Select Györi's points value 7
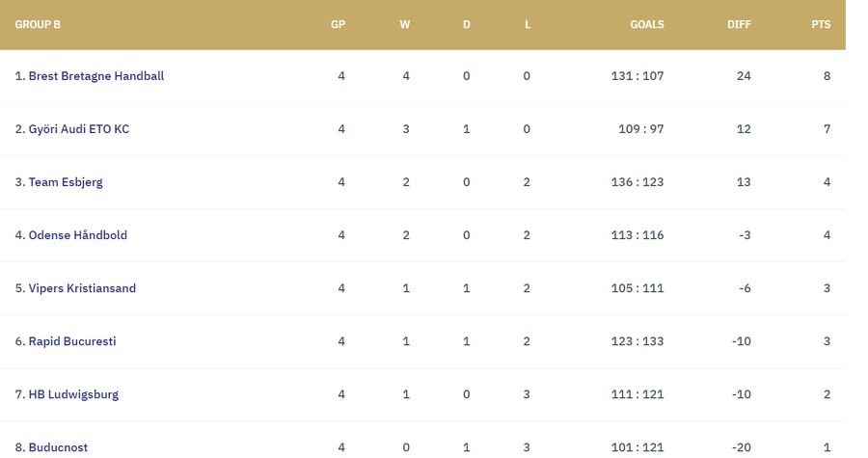Viewport: 868px width, 458px height. (x=827, y=129)
